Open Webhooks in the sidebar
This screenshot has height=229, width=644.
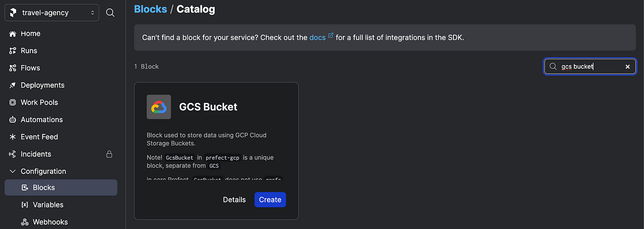click(x=50, y=222)
